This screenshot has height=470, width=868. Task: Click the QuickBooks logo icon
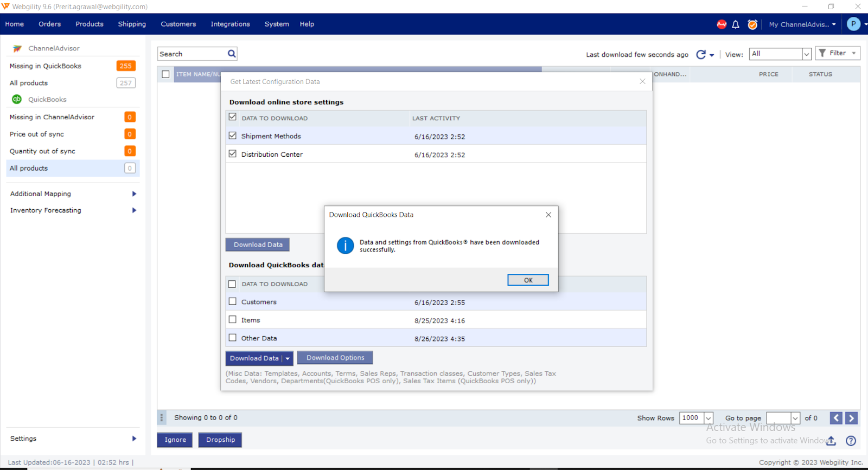pos(17,99)
